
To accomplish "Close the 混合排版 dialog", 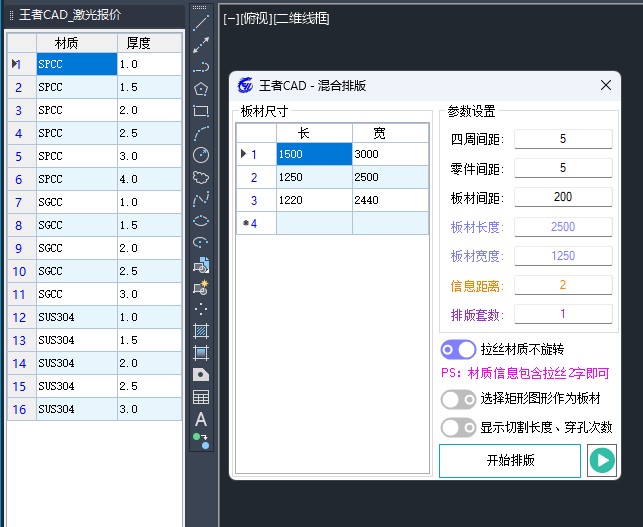I will click(606, 85).
